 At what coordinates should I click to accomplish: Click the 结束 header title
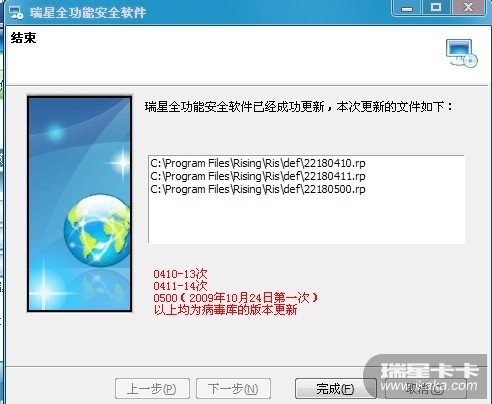point(23,38)
